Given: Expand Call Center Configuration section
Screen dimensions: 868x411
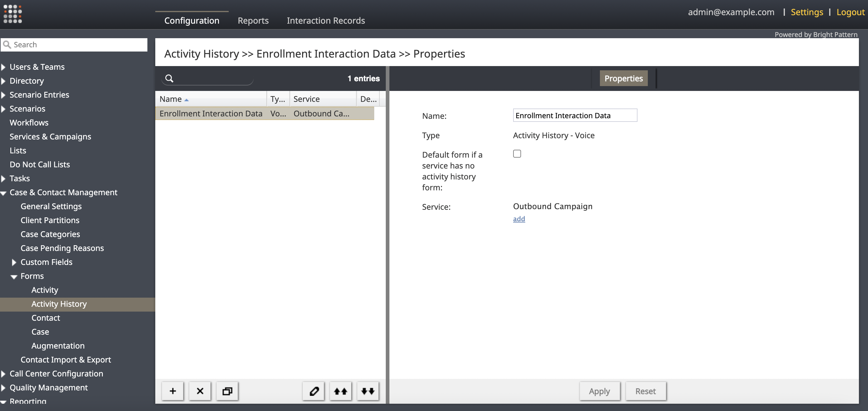Looking at the screenshot, I should point(3,374).
